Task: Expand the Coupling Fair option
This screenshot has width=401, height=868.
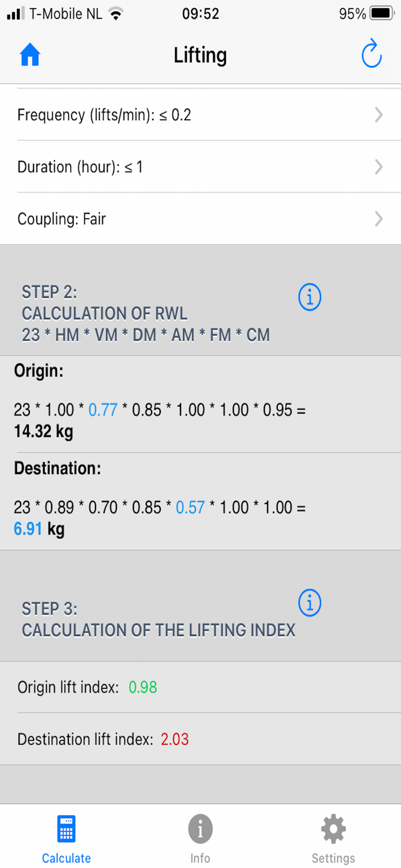Action: (x=200, y=219)
